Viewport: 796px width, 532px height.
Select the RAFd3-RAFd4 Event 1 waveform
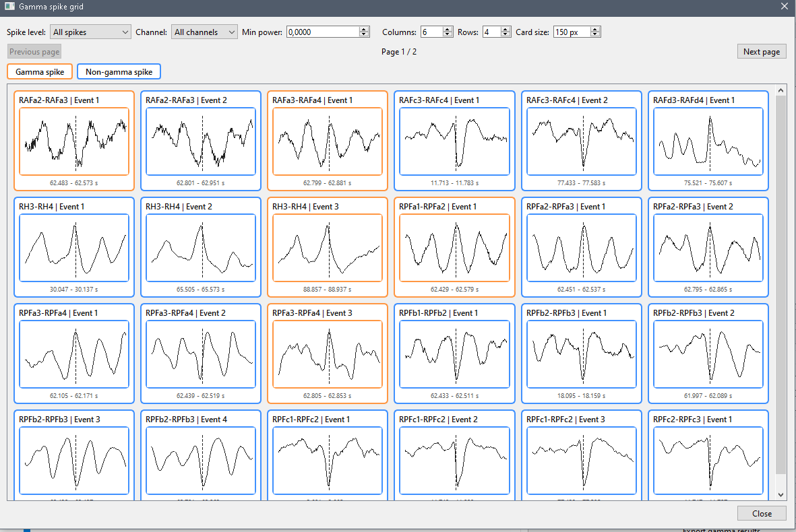(x=708, y=141)
